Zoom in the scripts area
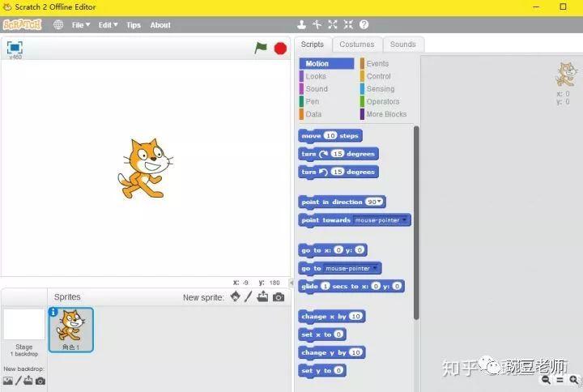The image size is (583, 392). [574, 379]
